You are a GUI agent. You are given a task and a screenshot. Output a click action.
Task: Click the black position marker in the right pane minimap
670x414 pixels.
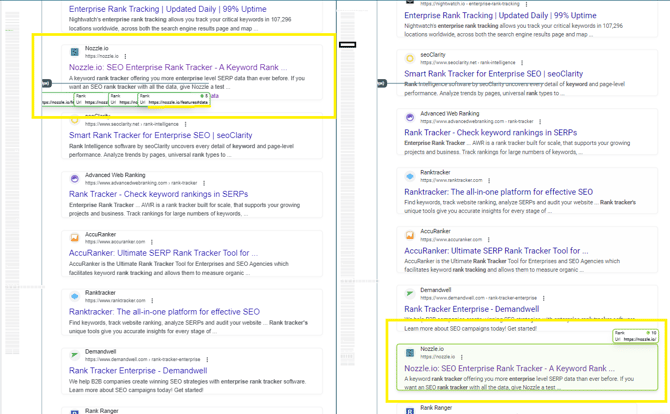click(x=347, y=44)
